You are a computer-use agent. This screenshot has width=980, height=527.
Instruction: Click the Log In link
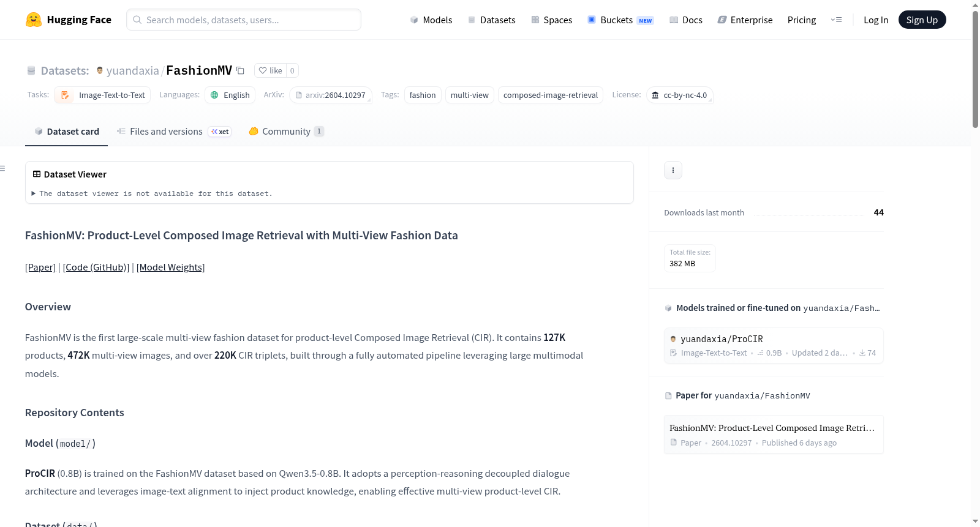[876, 20]
